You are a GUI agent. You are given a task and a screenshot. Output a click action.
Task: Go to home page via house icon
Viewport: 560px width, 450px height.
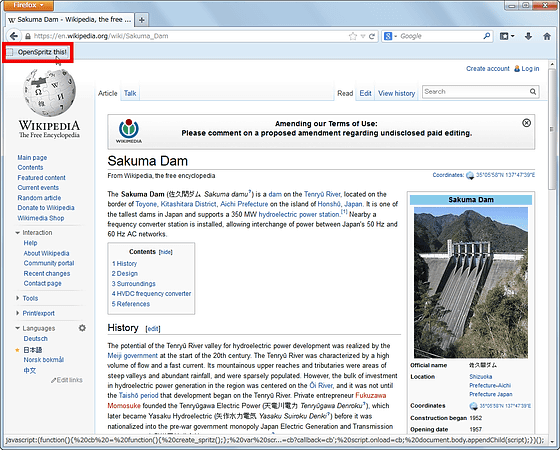547,36
